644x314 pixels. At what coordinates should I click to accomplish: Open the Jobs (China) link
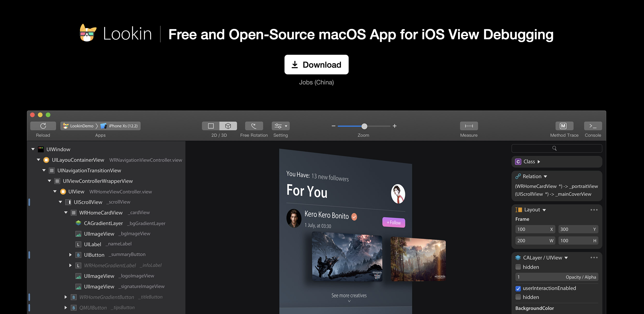tap(317, 82)
